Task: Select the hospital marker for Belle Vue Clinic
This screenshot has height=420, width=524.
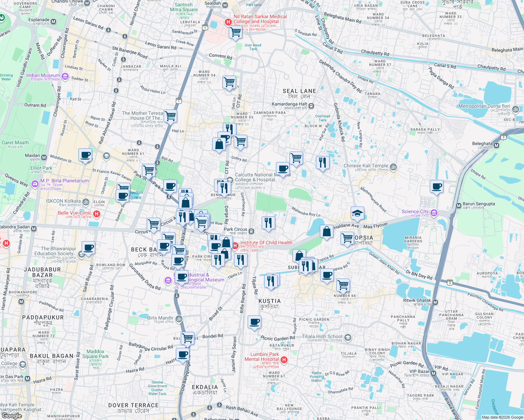Action: click(97, 214)
